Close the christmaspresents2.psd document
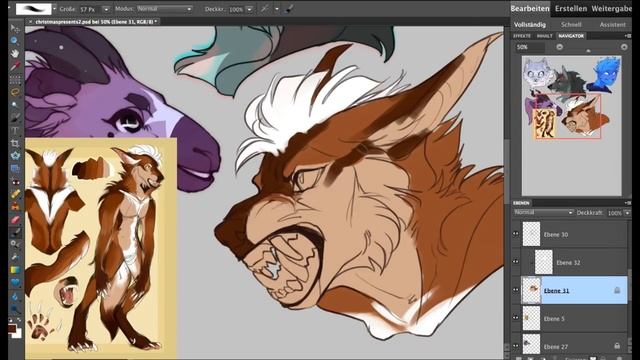640x360 pixels. 30,21
